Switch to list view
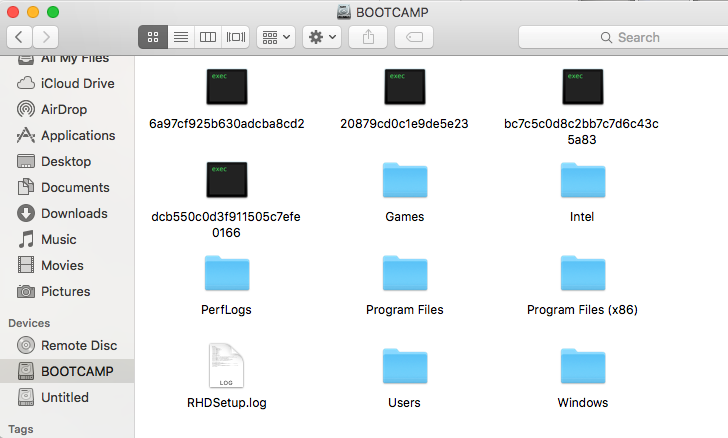The width and height of the screenshot is (728, 438). (181, 37)
